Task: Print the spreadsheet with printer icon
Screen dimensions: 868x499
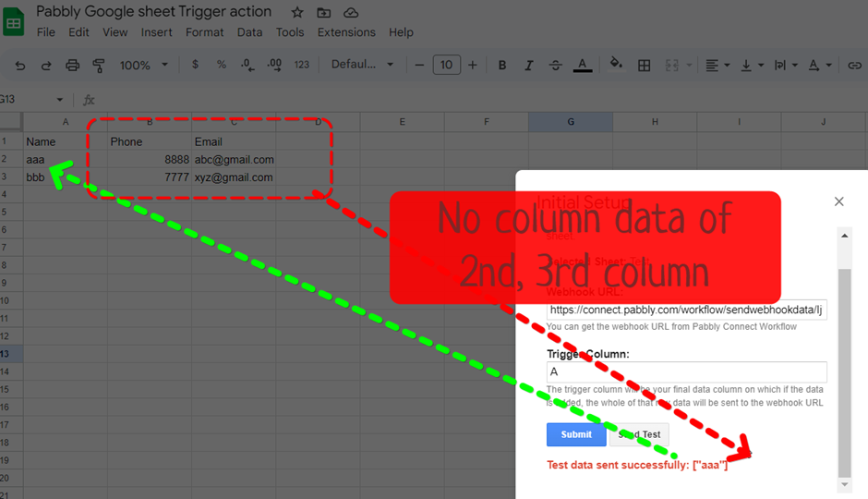Action: click(x=73, y=66)
